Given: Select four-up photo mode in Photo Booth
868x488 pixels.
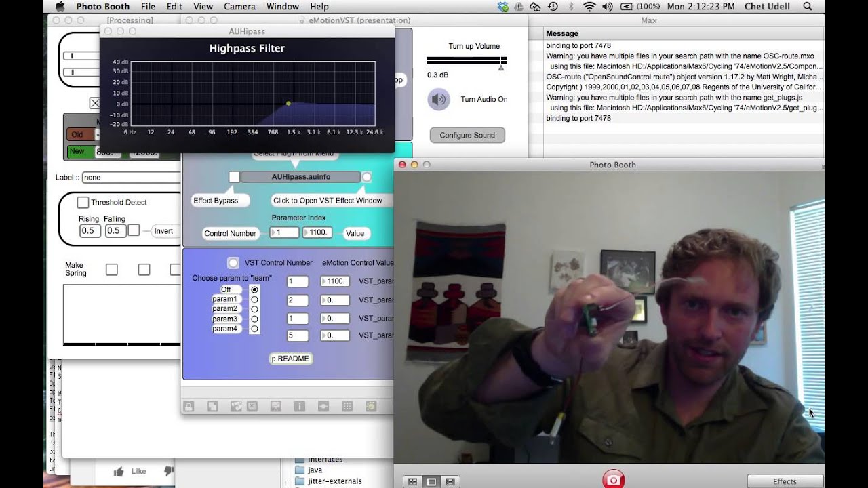Looking at the screenshot, I should point(412,482).
